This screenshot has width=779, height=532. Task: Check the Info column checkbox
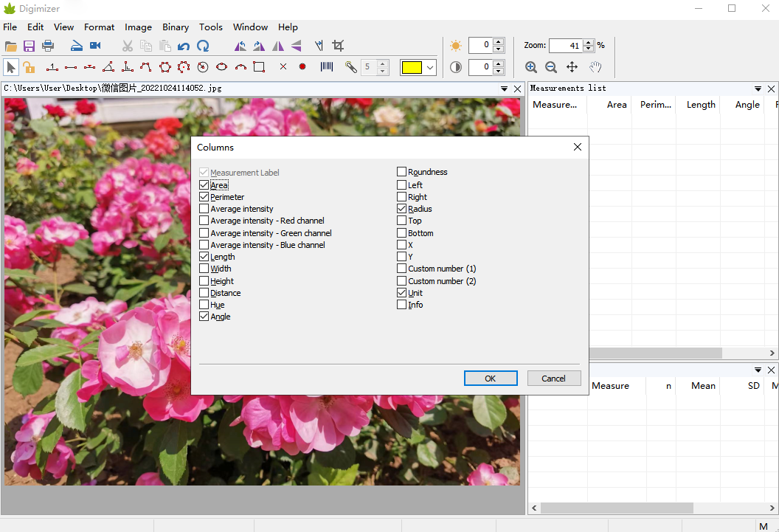pos(401,305)
